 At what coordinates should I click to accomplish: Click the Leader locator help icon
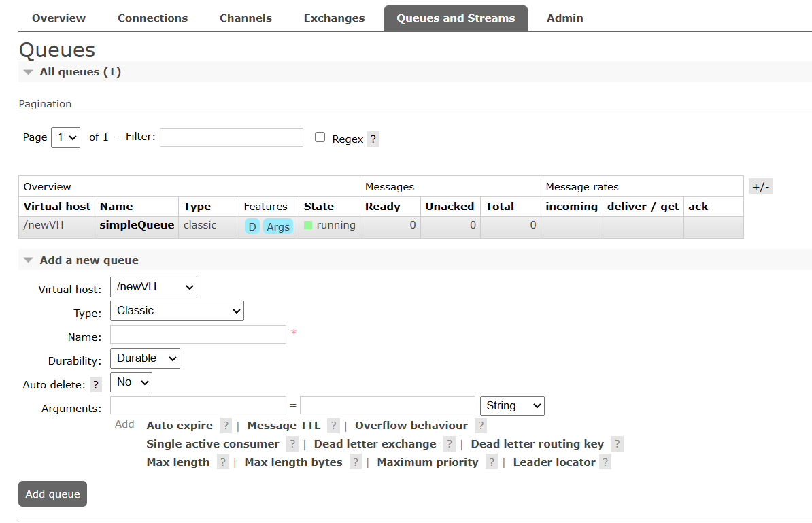pyautogui.click(x=605, y=462)
